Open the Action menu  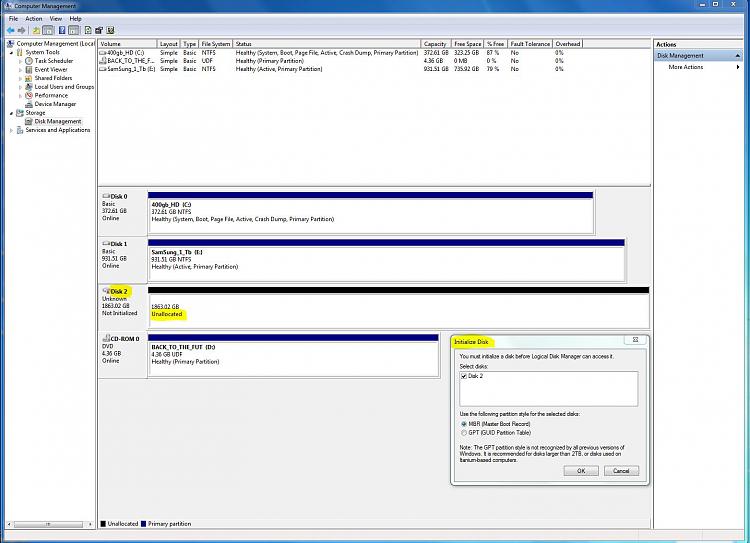(33, 19)
